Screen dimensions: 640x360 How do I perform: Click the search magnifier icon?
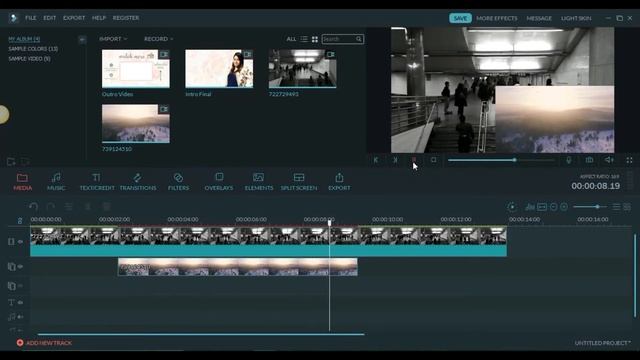[x=359, y=39]
